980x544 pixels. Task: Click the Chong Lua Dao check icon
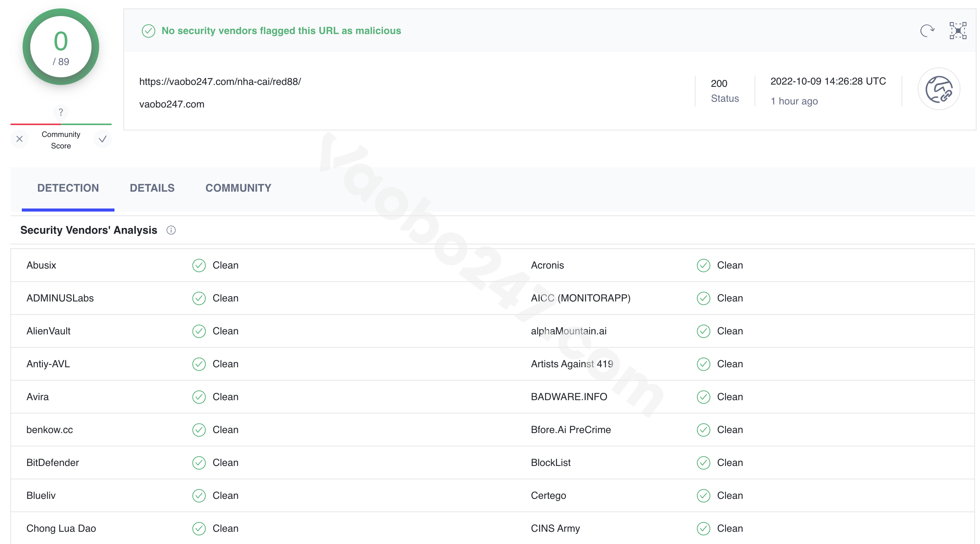pos(199,529)
